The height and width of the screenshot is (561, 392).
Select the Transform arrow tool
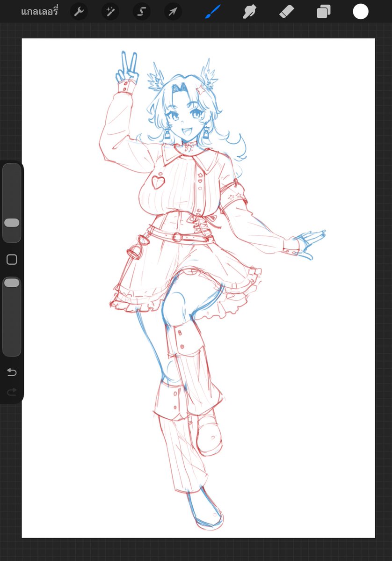point(173,12)
